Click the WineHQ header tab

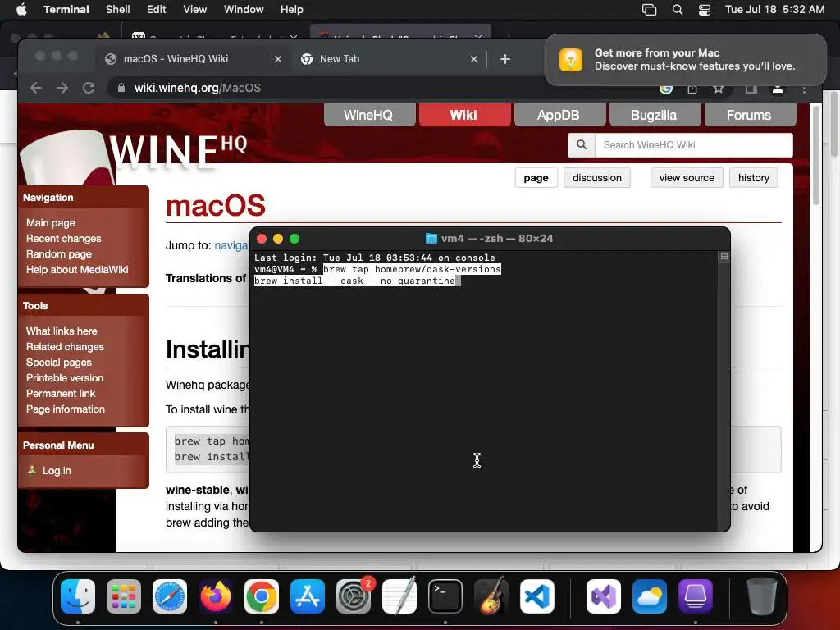tap(368, 115)
